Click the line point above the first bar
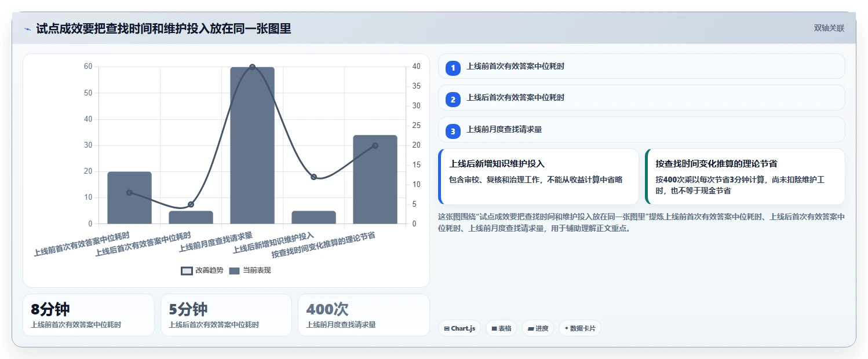 tap(129, 193)
